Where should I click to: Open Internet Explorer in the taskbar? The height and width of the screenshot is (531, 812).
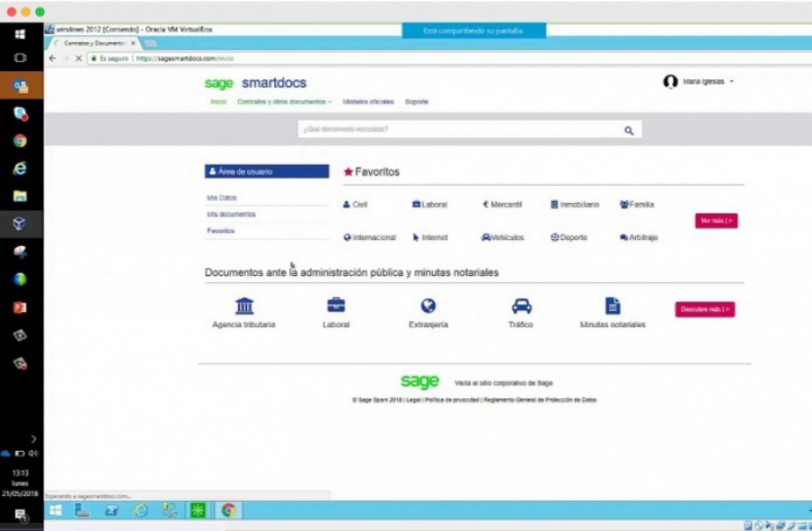click(141, 511)
